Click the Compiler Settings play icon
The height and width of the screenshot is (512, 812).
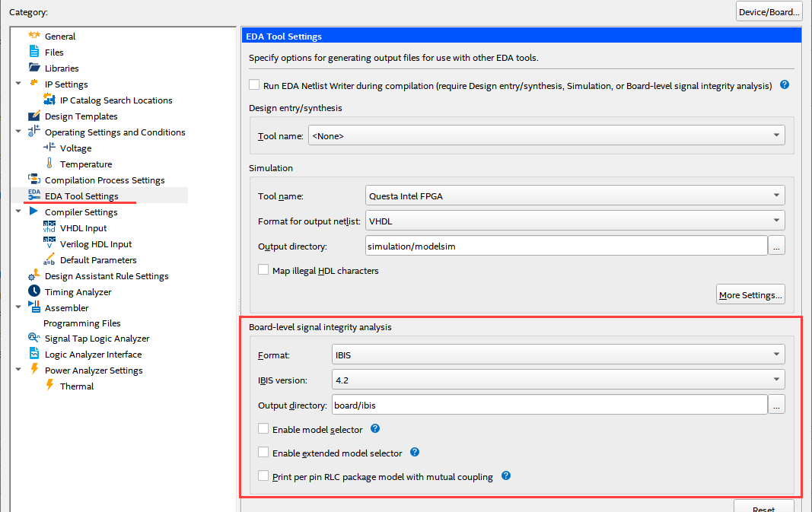33,211
